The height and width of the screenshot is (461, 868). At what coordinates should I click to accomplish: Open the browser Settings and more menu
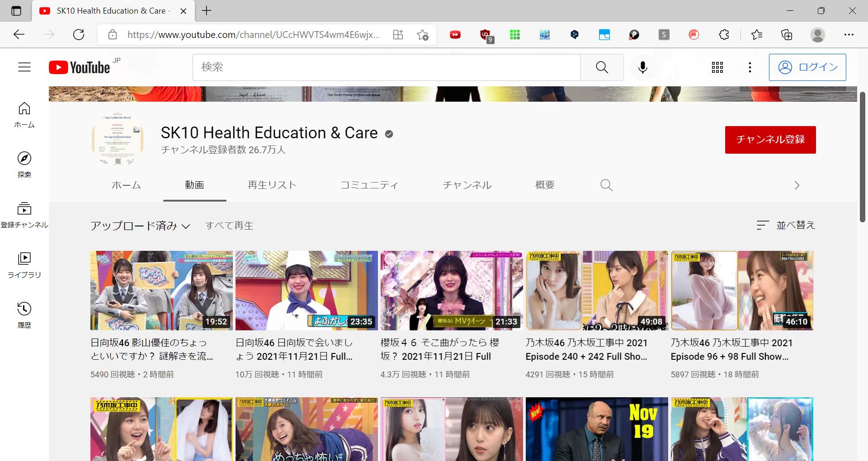tap(849, 35)
